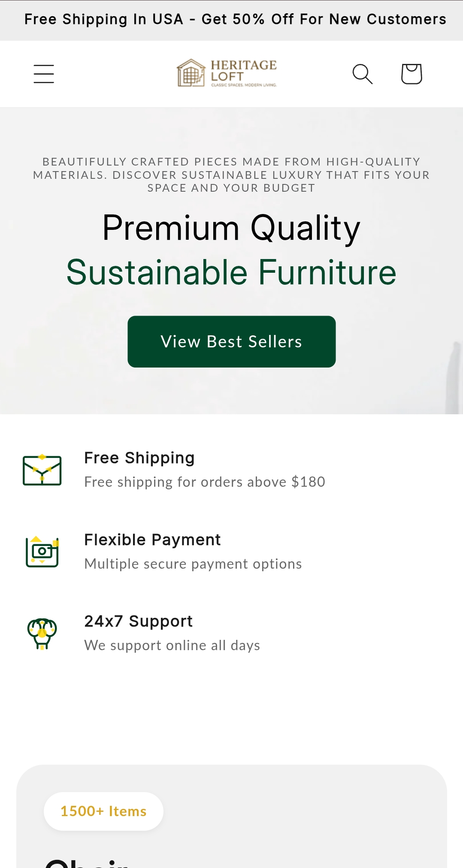Click the Heritage Loft logo
This screenshot has width=463, height=868.
pos(227,73)
